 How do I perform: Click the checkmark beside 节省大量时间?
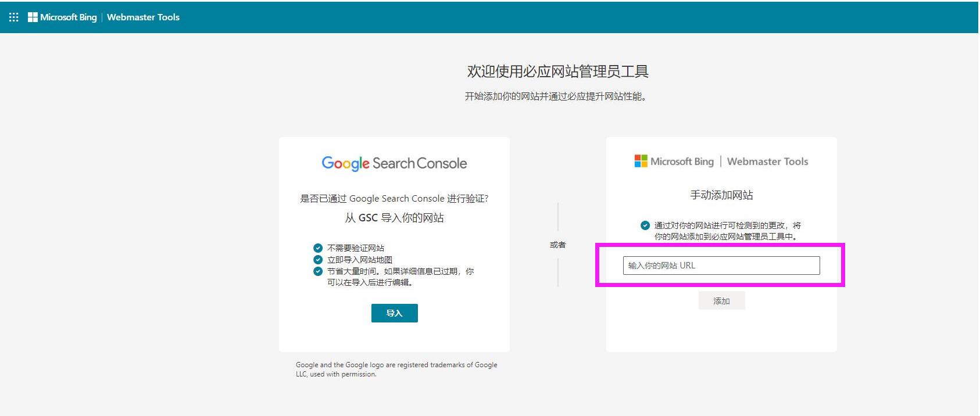pyautogui.click(x=318, y=271)
